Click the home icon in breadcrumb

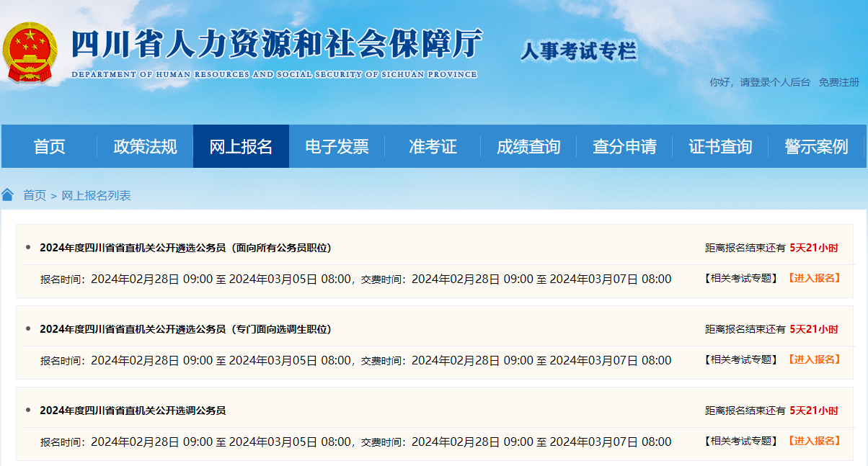pos(8,194)
